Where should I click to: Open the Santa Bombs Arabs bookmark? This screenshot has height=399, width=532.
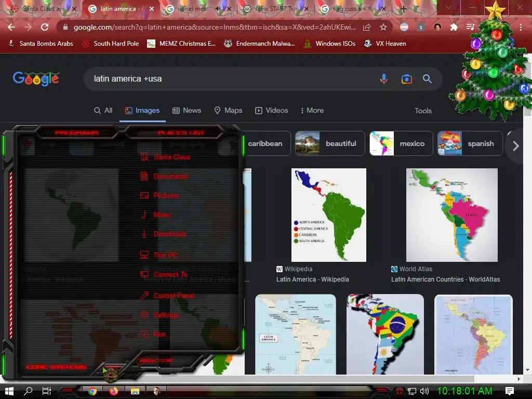[x=41, y=44]
